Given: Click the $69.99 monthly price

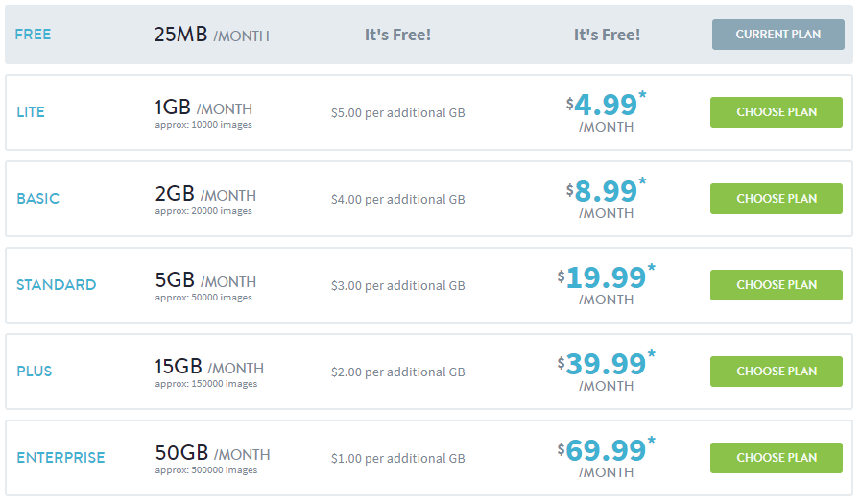Looking at the screenshot, I should tap(606, 450).
